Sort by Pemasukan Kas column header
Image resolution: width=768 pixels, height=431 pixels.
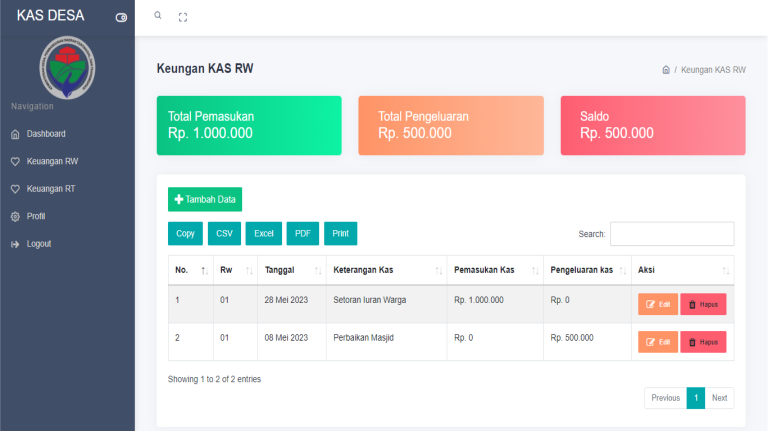coord(492,270)
